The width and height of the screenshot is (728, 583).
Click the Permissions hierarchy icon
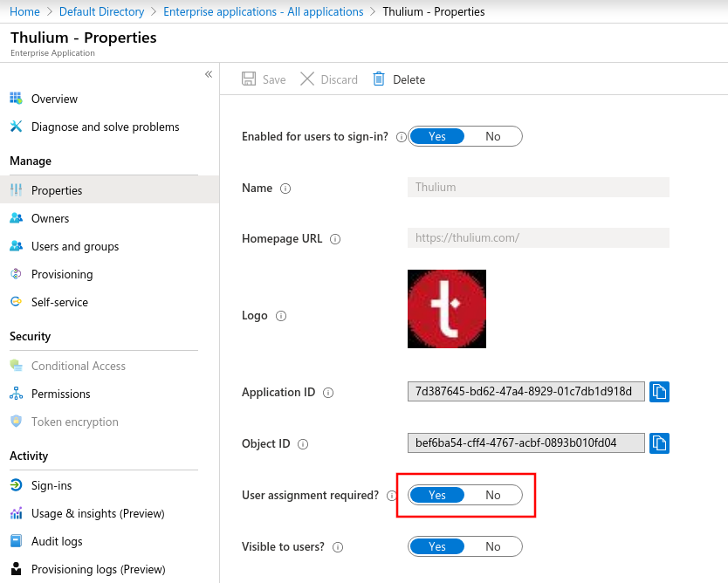point(16,393)
